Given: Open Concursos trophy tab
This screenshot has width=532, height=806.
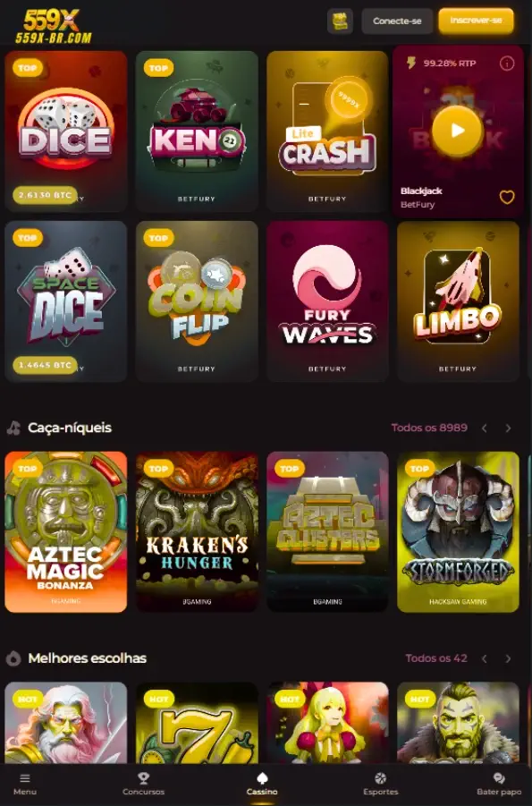Looking at the screenshot, I should [143, 784].
